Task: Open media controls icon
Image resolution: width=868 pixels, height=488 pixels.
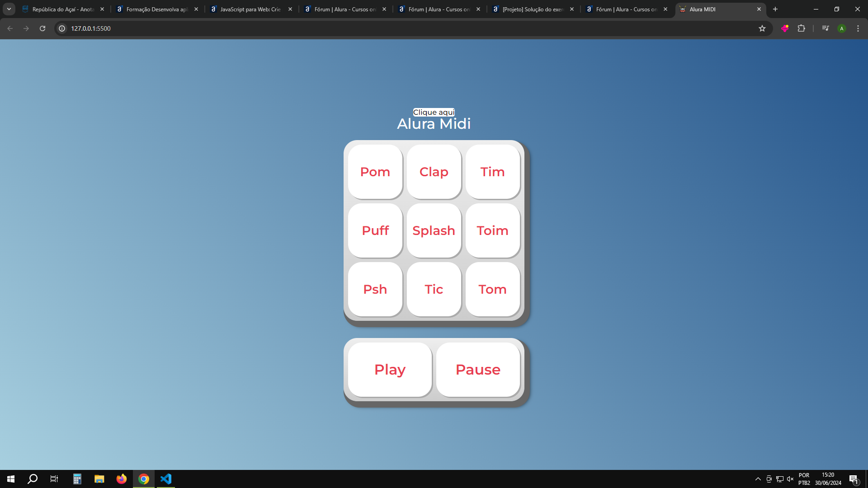Action: (x=826, y=28)
